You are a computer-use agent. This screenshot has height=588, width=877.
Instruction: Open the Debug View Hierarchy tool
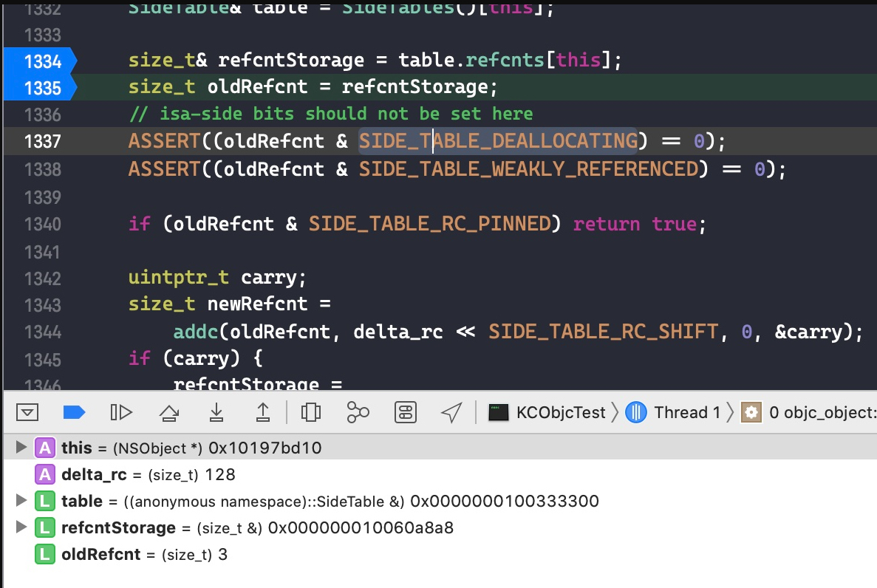tap(310, 412)
